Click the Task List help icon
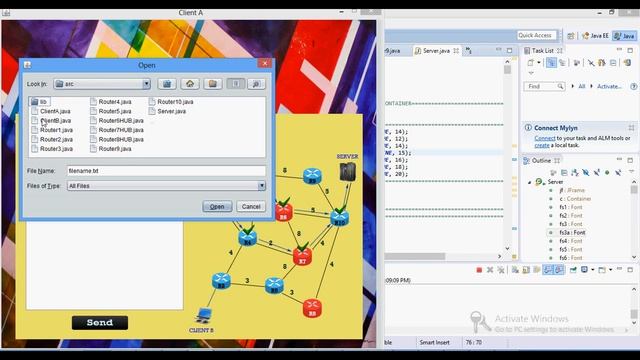640x360 pixels. pyautogui.click(x=633, y=86)
